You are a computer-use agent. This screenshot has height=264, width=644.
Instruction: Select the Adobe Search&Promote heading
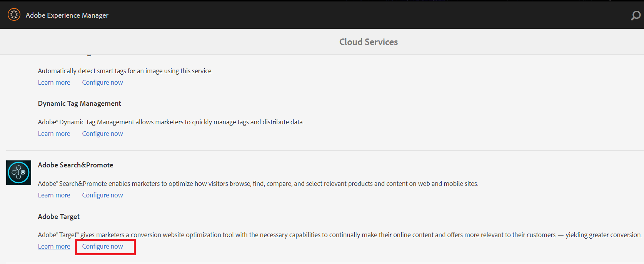(x=75, y=165)
